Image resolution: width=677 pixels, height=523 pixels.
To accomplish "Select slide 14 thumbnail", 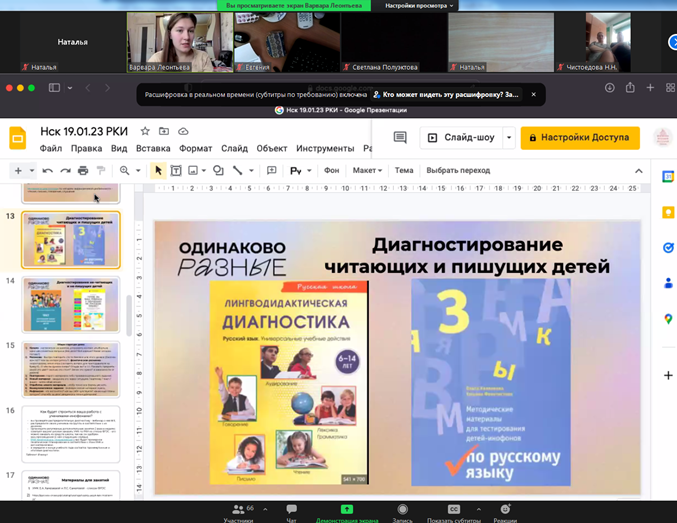I will point(71,304).
